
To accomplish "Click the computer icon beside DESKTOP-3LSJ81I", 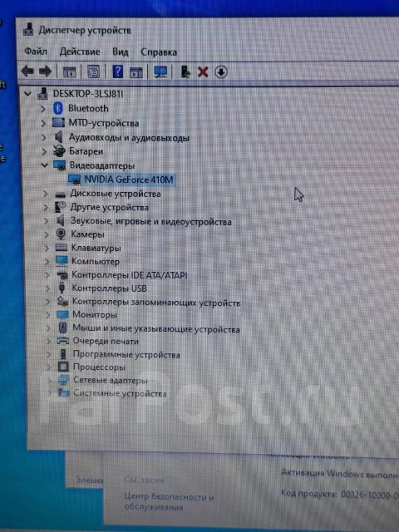I will pyautogui.click(x=42, y=93).
